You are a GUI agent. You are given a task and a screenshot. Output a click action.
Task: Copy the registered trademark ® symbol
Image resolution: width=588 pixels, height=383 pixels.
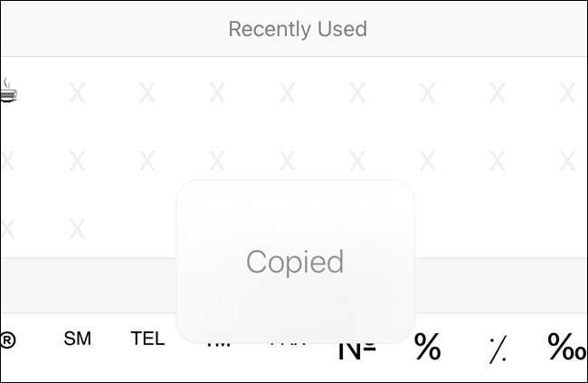click(x=7, y=340)
